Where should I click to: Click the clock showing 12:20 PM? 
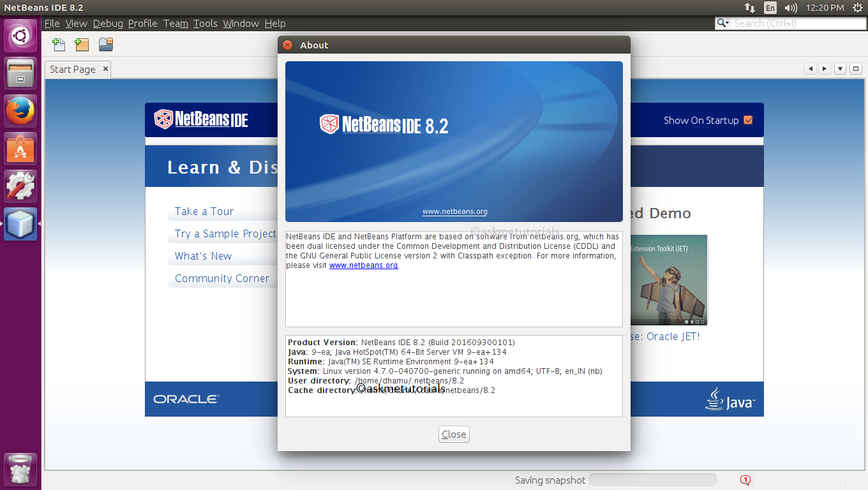[x=825, y=8]
